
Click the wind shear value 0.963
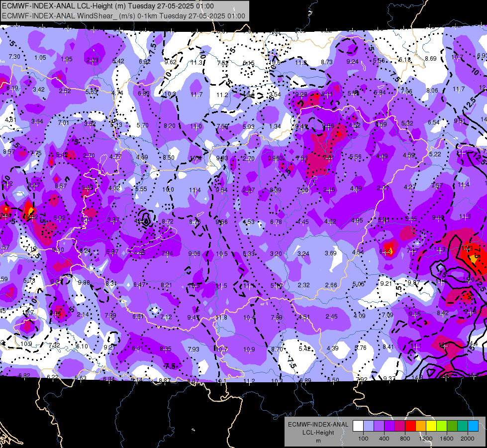coord(276,158)
